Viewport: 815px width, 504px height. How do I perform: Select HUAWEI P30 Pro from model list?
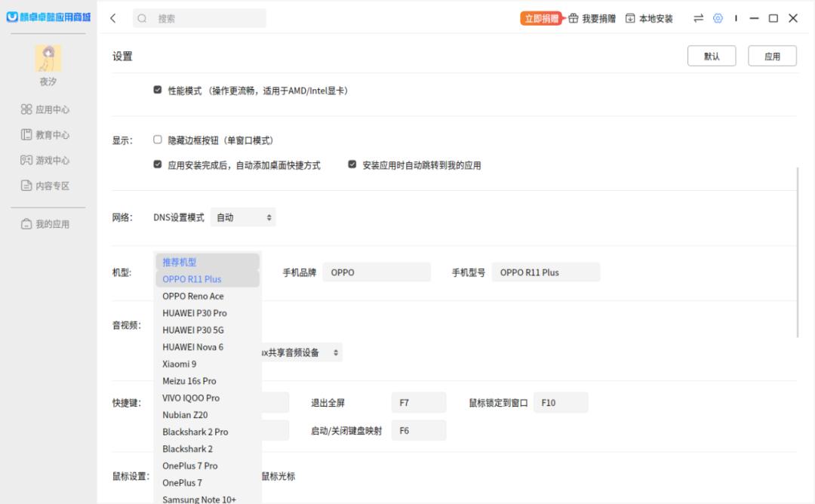point(196,312)
